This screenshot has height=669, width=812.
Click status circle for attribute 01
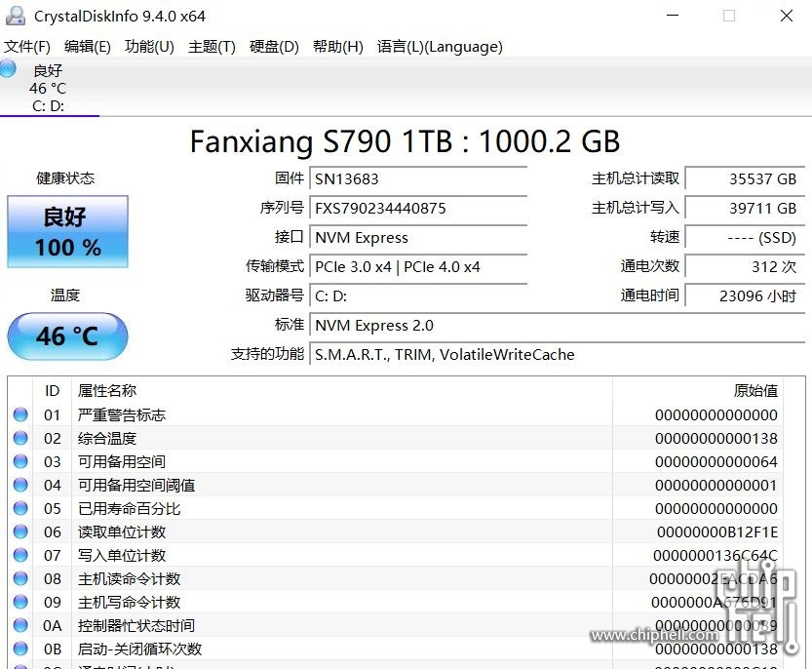[20, 414]
